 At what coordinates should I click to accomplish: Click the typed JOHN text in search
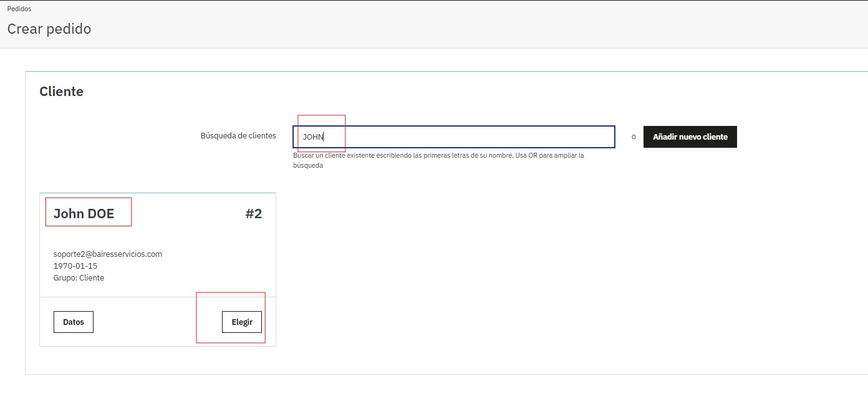(x=313, y=137)
